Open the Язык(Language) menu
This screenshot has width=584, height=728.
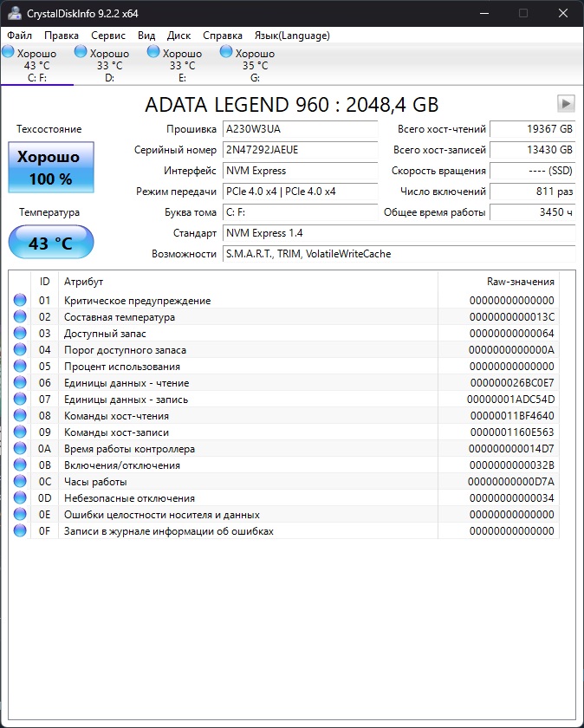292,36
